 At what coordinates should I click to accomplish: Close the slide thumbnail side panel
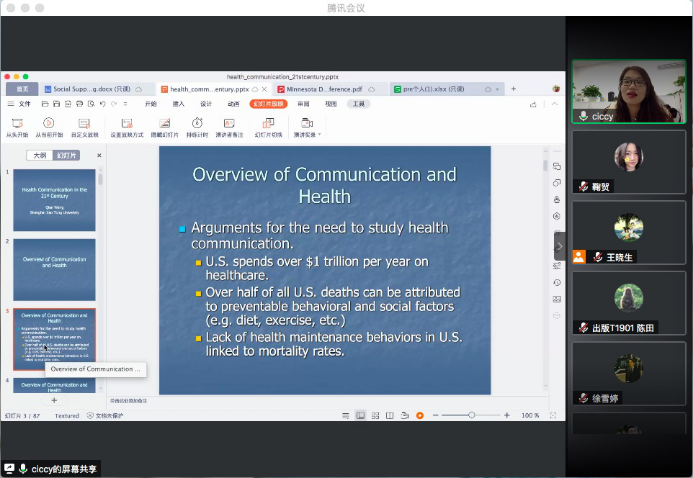pos(98,155)
